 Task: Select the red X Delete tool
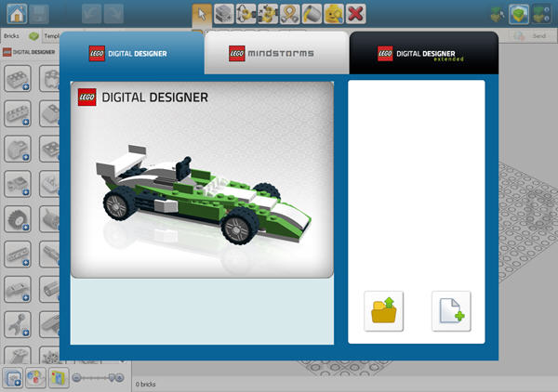(x=355, y=13)
